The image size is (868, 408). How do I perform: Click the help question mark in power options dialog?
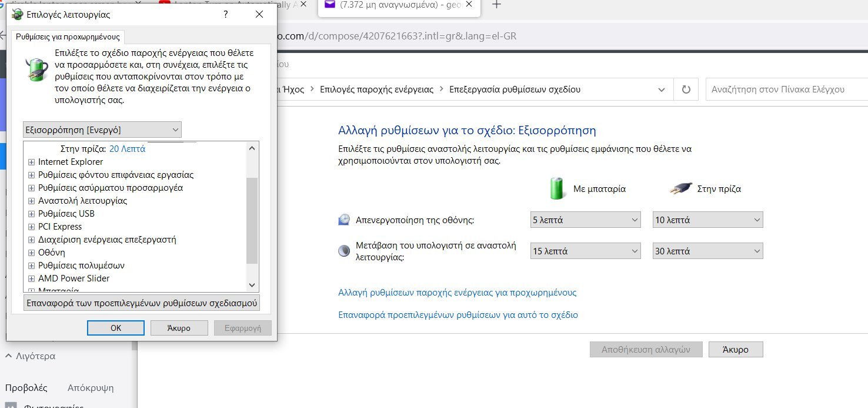point(226,15)
